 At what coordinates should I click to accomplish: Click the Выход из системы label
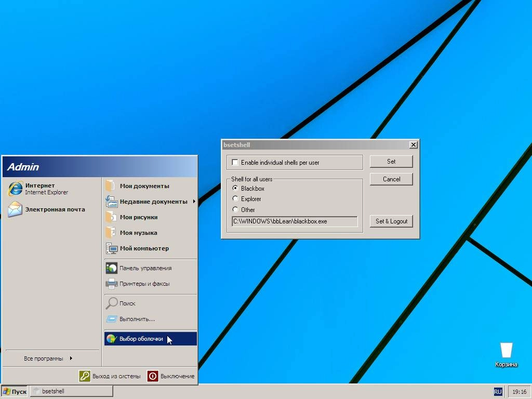(116, 376)
